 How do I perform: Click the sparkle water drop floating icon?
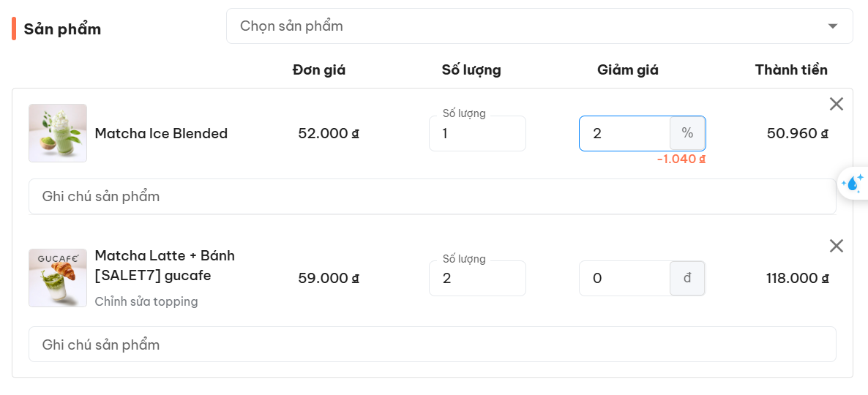(853, 183)
